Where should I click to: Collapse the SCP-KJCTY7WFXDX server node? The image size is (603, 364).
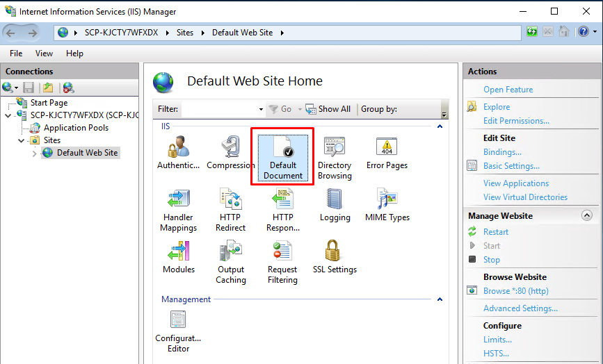pos(8,115)
